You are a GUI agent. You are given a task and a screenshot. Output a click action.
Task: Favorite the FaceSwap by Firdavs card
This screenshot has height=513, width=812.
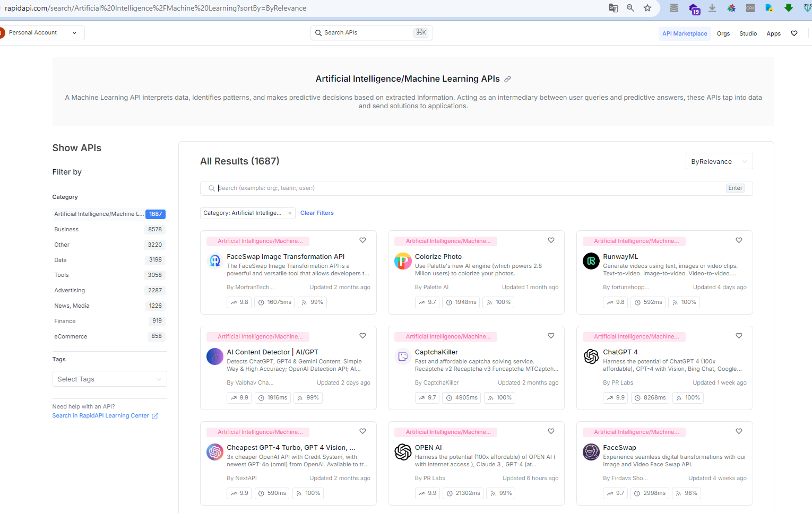point(739,431)
